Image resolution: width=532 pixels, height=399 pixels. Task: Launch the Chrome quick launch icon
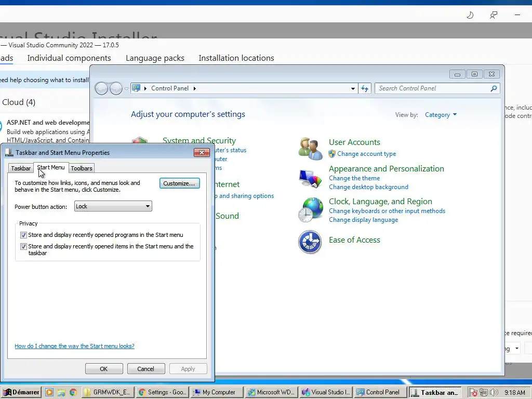(x=73, y=392)
